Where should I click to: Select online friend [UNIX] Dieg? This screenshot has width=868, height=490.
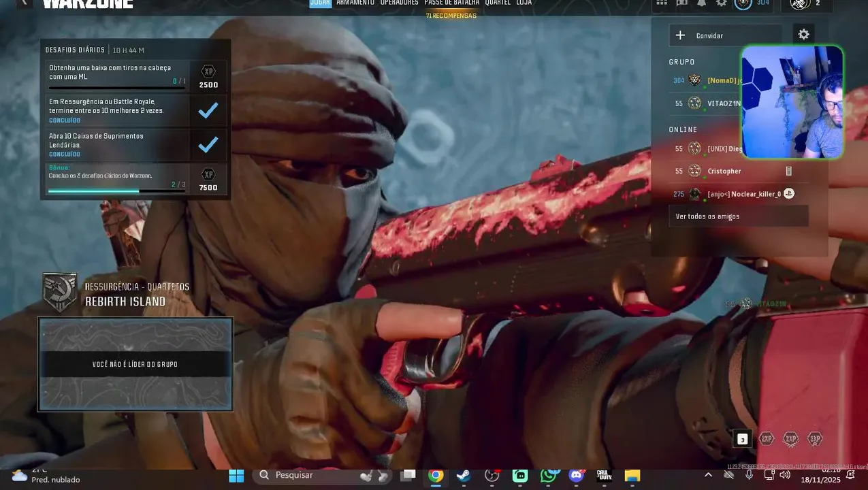pos(706,149)
